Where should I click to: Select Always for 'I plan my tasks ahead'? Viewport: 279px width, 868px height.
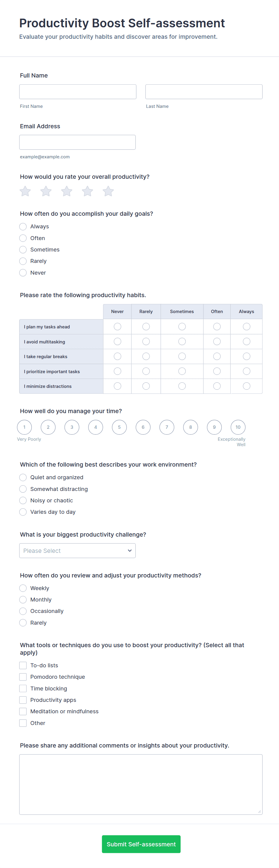click(246, 327)
